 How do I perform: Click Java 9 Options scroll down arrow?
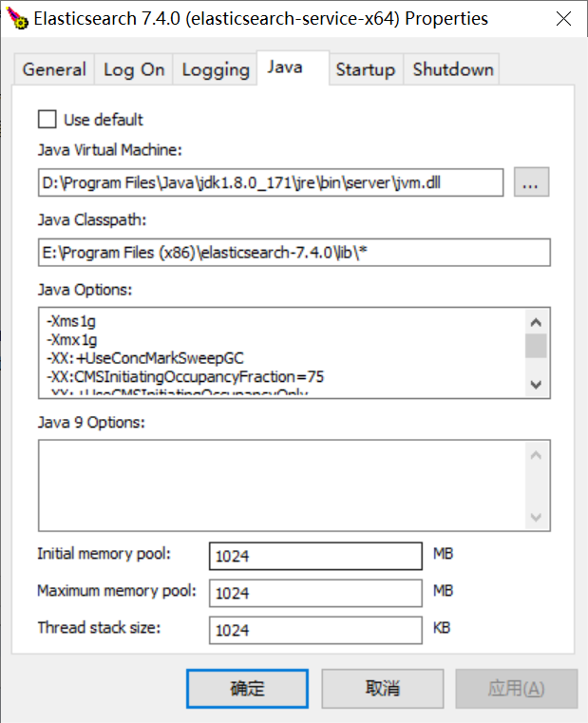[536, 518]
